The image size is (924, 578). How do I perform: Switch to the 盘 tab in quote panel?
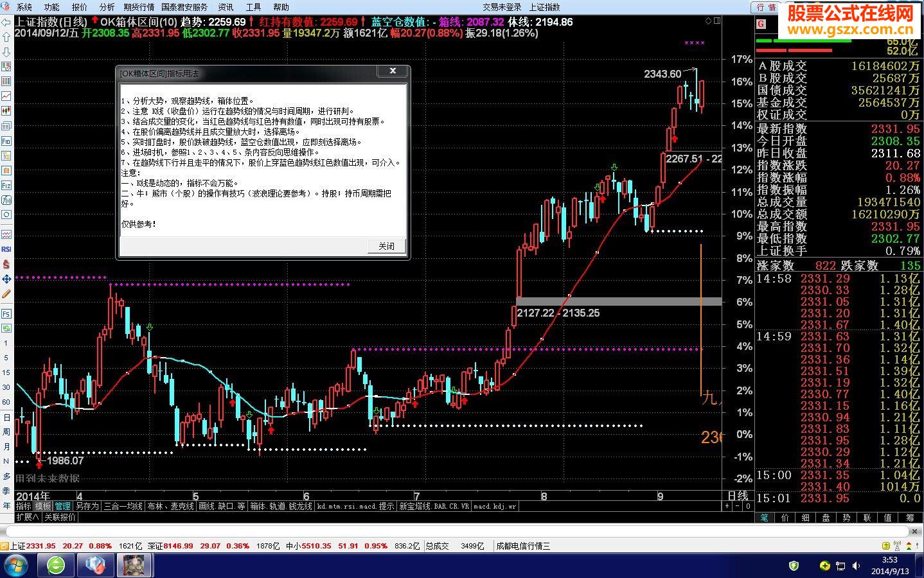826,517
